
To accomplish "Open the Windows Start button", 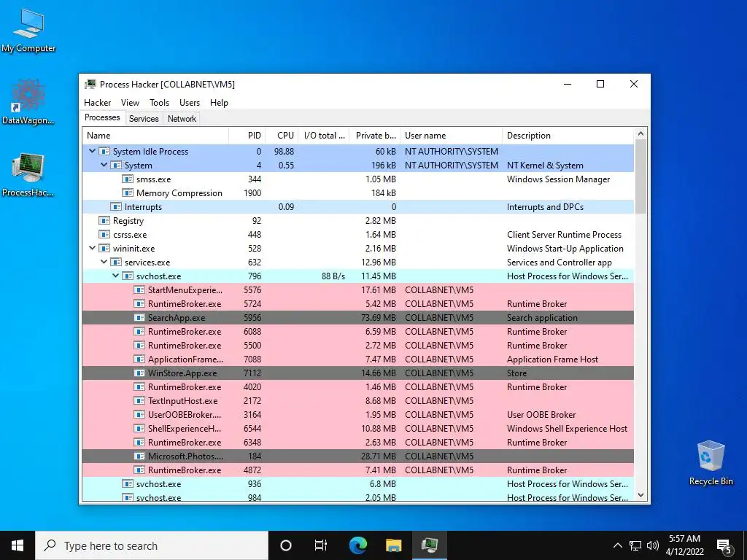I will point(18,545).
